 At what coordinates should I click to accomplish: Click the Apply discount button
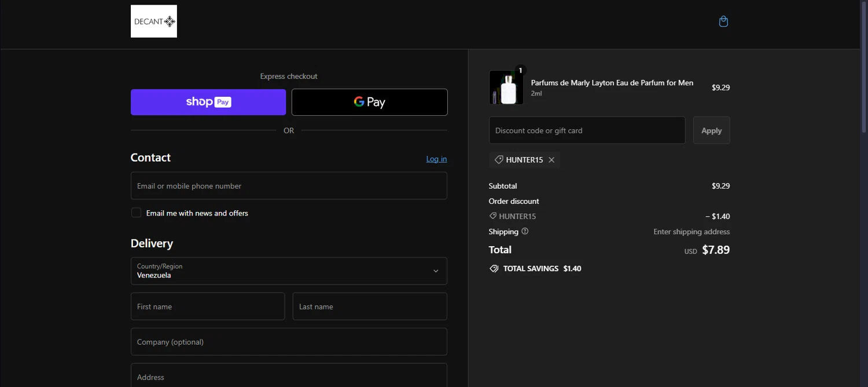click(x=711, y=130)
